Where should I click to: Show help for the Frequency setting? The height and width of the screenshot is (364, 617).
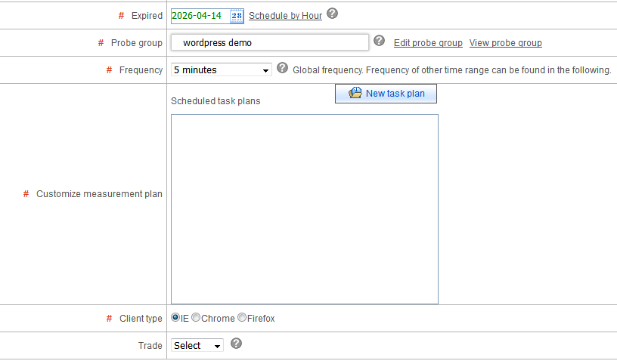[x=283, y=69]
